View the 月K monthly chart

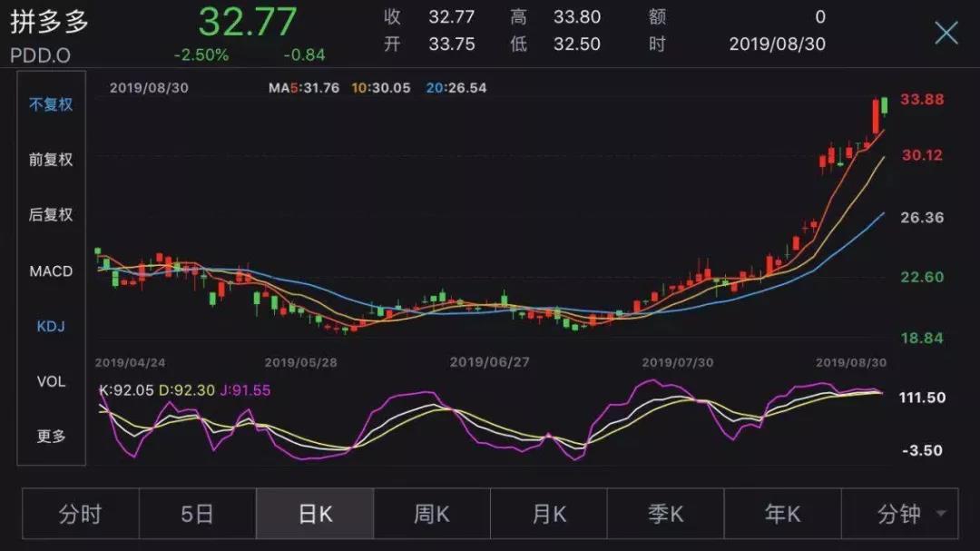pos(548,513)
